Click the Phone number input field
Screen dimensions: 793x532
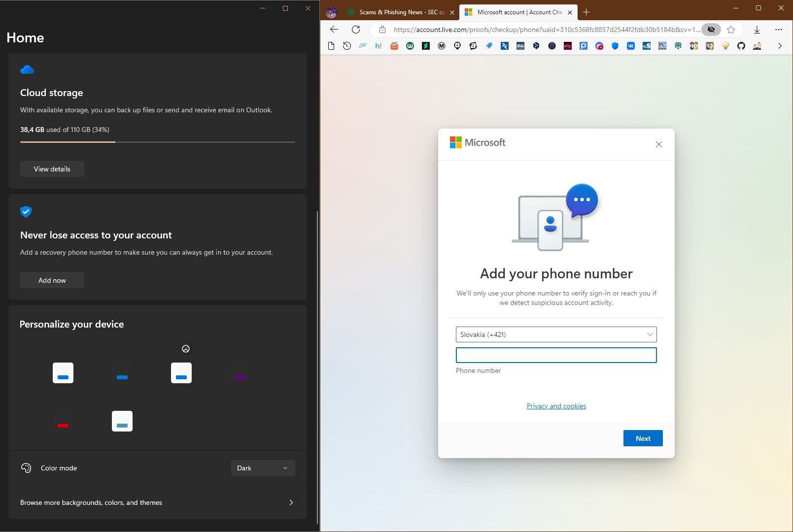coord(556,355)
